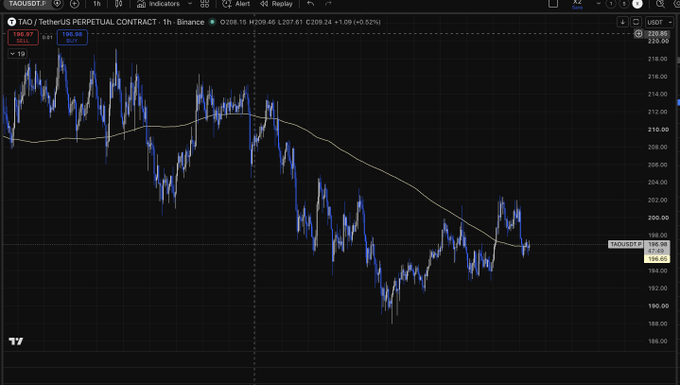Expand the indicators favorites chevron
Viewport: 680px width, 385px height.
[190, 3]
